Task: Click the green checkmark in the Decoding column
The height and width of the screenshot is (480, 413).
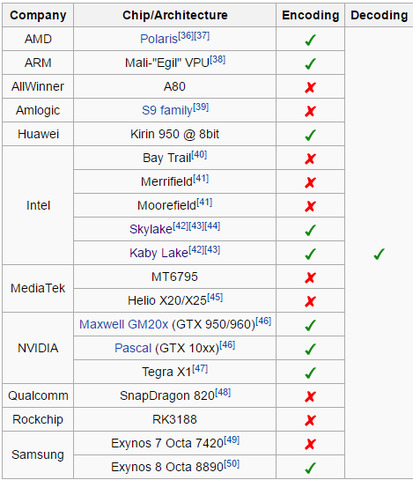Action: click(x=379, y=254)
